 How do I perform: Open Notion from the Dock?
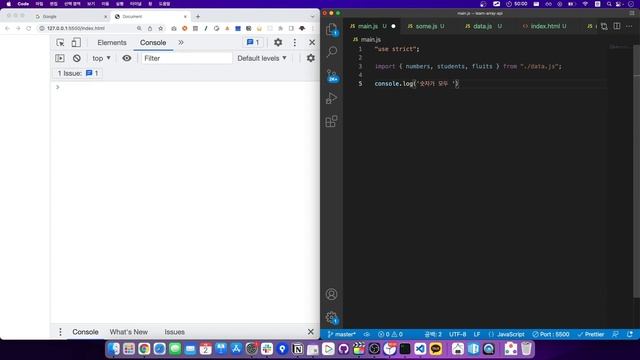[298, 349]
